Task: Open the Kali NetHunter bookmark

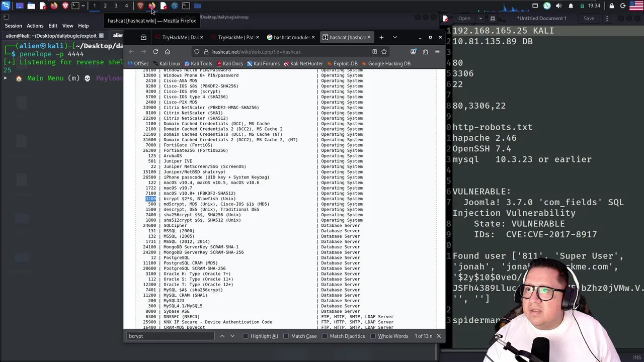Action: [303, 64]
